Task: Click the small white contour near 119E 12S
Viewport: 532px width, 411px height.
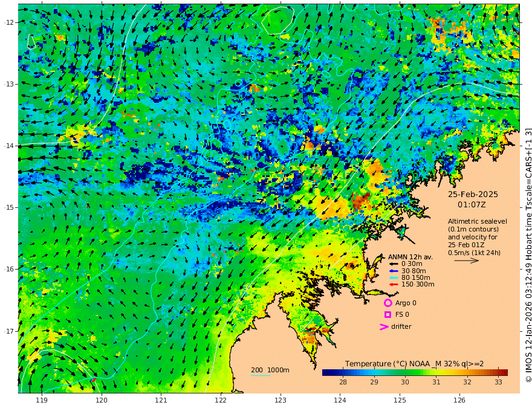Action: click(31, 42)
